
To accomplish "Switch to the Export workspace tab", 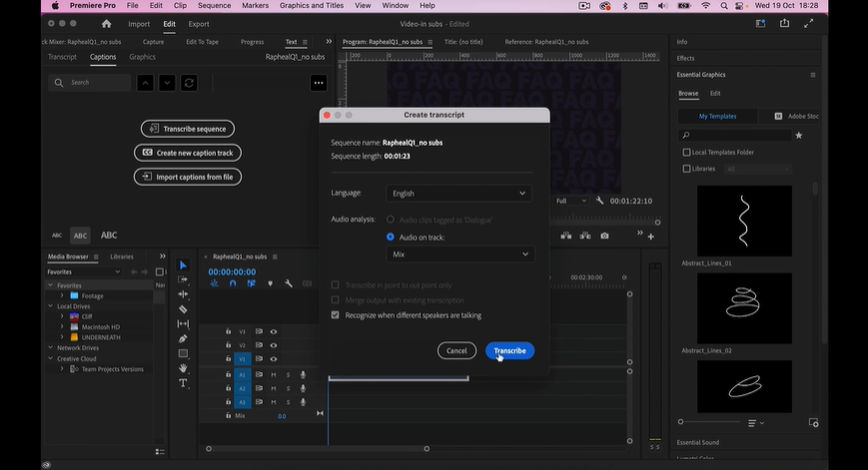I will click(x=199, y=24).
